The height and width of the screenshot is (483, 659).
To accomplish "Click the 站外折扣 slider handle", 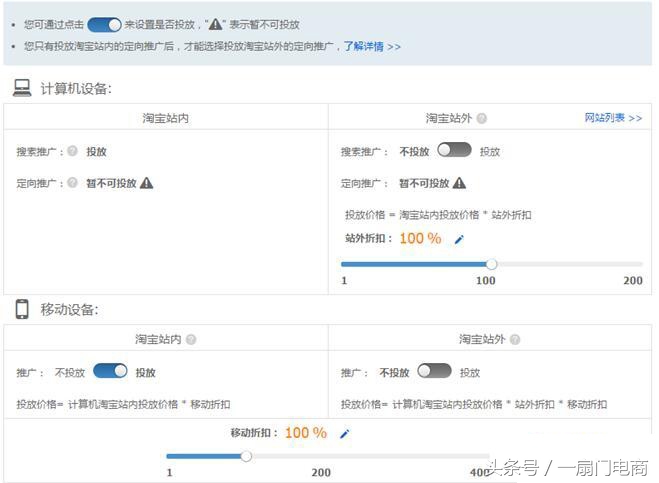I will [492, 264].
